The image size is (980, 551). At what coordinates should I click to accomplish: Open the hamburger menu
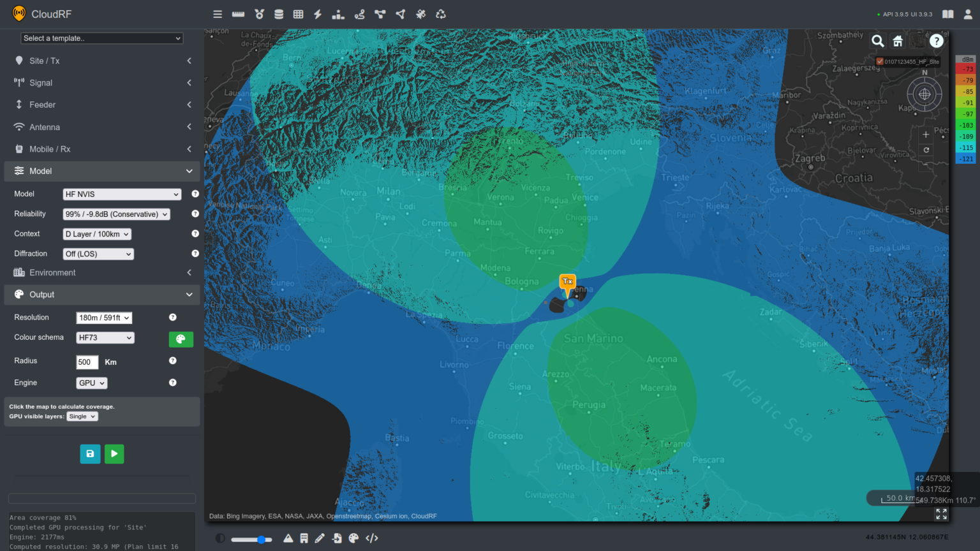[218, 13]
